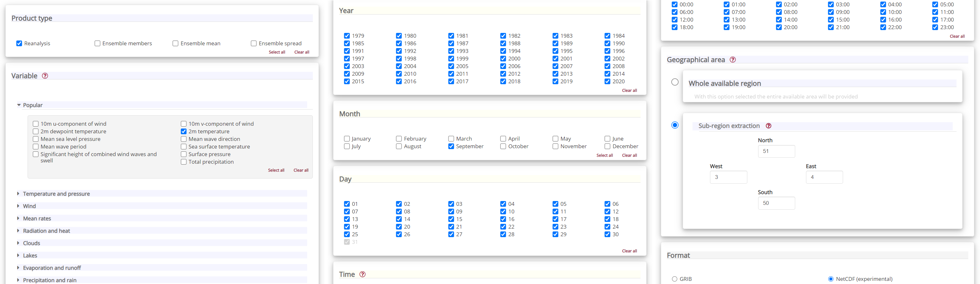Tick the Total precipitation checkbox
Viewport: 980px width, 284px height.
184,162
